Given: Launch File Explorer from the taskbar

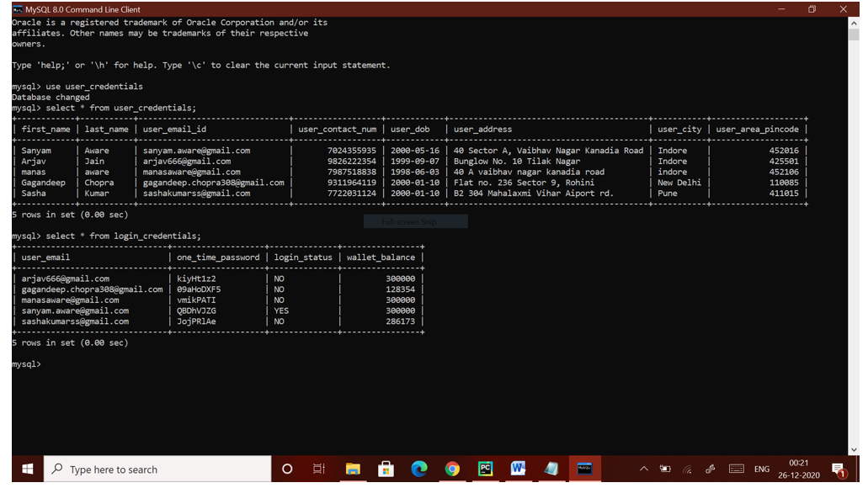Looking at the screenshot, I should point(353,469).
